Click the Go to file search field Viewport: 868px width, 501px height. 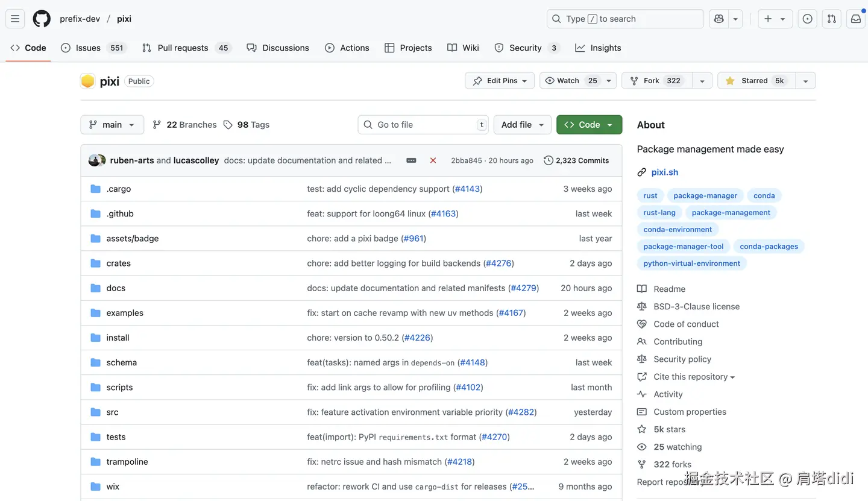point(423,125)
